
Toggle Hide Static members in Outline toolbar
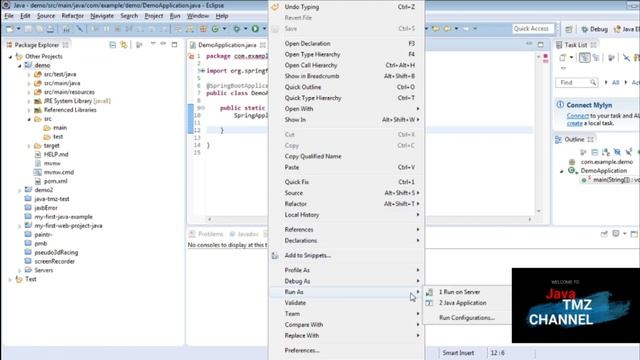pos(629,152)
